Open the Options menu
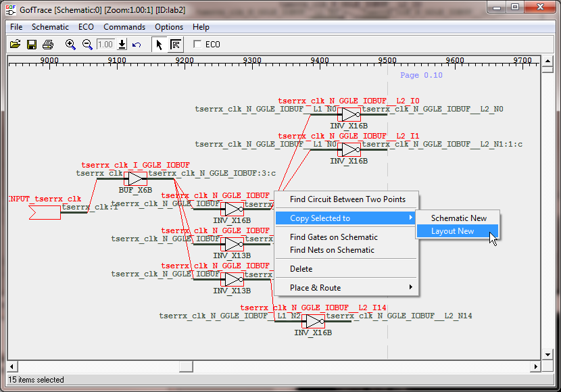 [x=169, y=27]
